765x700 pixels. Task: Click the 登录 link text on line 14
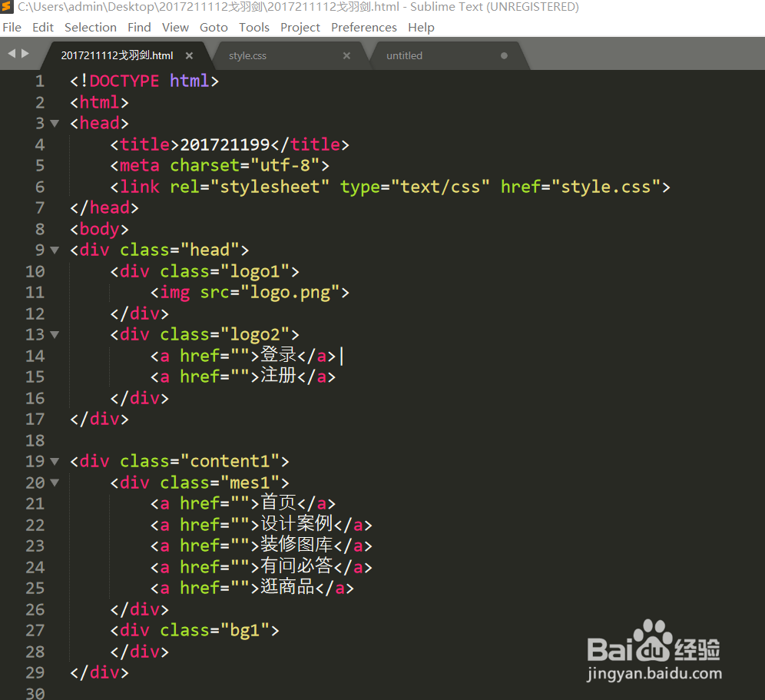coord(278,355)
